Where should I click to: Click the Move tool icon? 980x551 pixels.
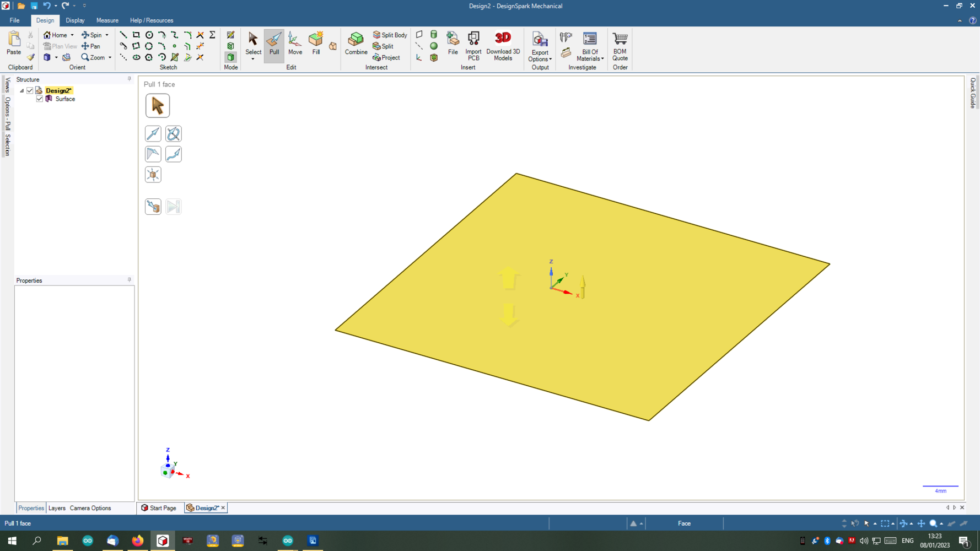point(295,44)
